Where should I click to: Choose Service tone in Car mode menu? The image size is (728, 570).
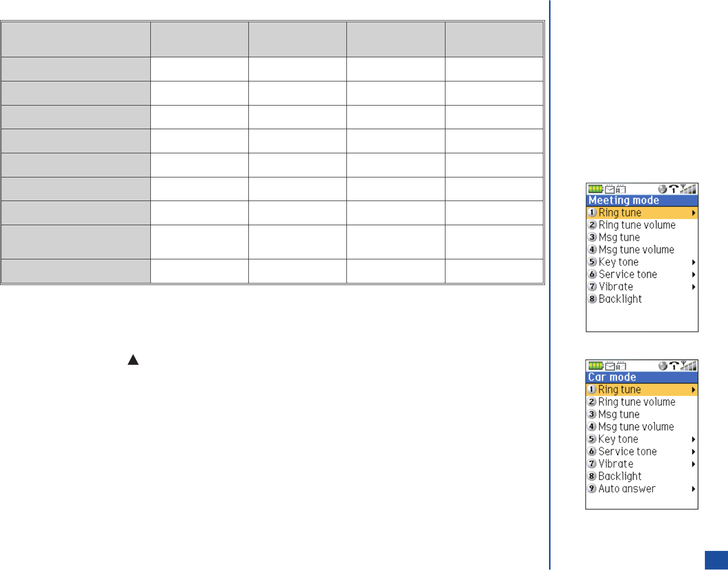coord(642,452)
